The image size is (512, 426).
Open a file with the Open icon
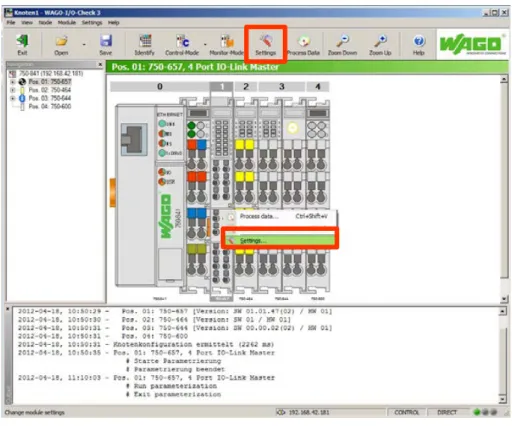pos(61,45)
